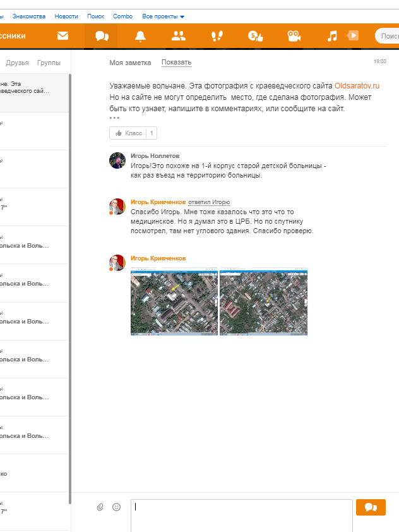
Task: Expand the Все проекты dropdown
Action: 164,16
